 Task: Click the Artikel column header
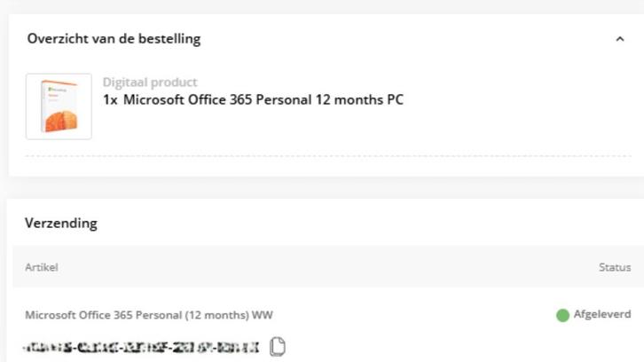click(x=42, y=267)
